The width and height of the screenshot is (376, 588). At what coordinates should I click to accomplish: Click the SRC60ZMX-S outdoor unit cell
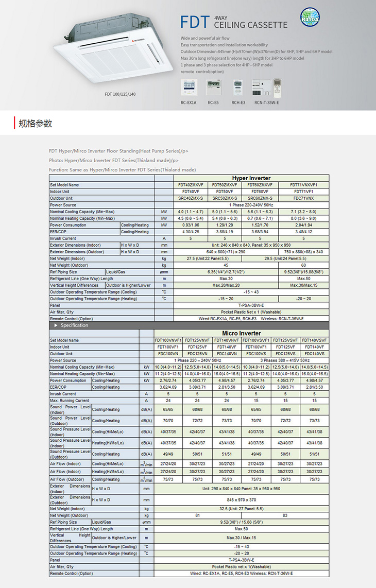[x=260, y=198]
